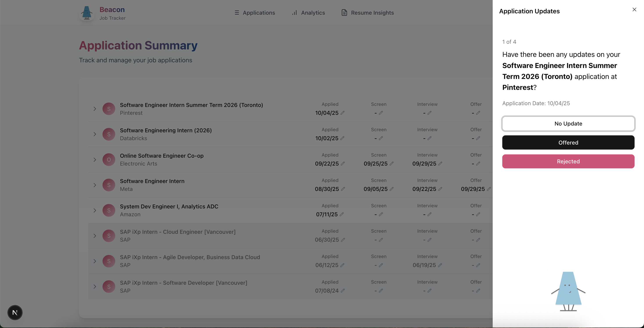Open the Analytics tab

tap(308, 13)
